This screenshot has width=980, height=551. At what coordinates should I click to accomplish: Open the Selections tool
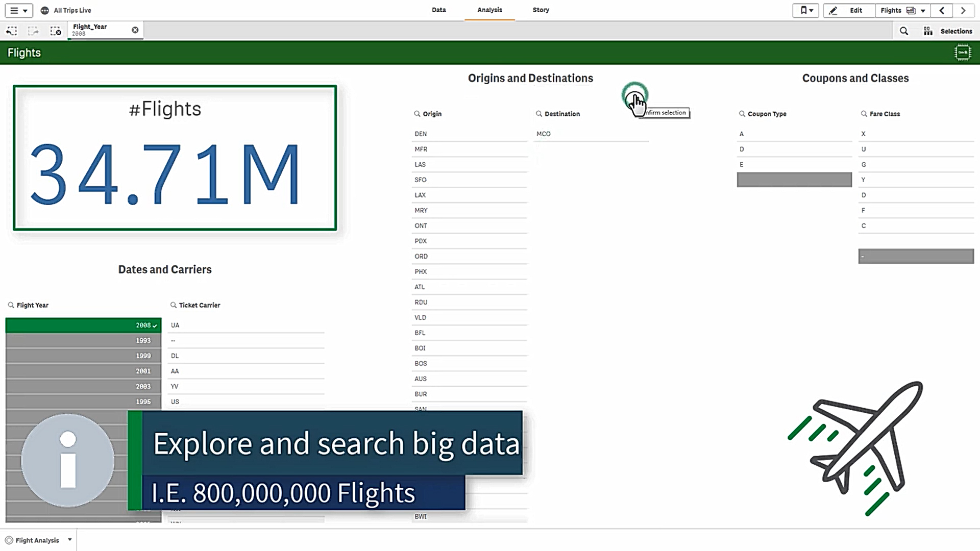[948, 31]
